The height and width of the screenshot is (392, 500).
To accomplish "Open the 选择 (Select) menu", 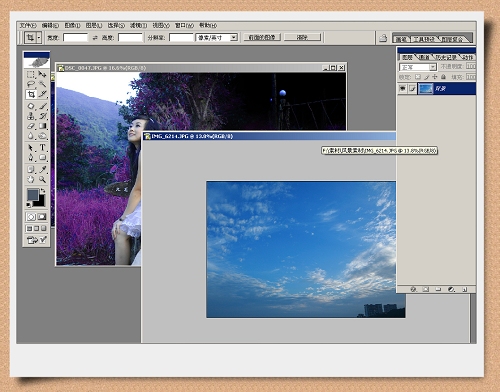I will click(116, 25).
